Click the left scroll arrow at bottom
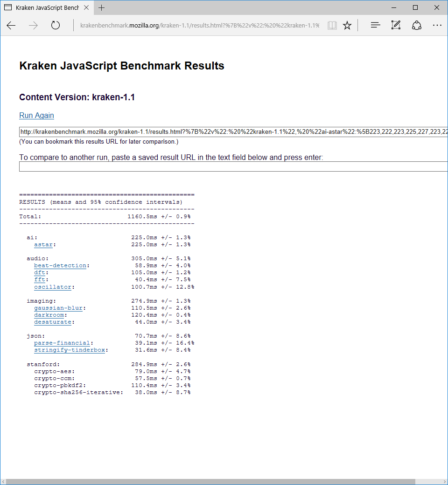The image size is (448, 485). [3, 482]
